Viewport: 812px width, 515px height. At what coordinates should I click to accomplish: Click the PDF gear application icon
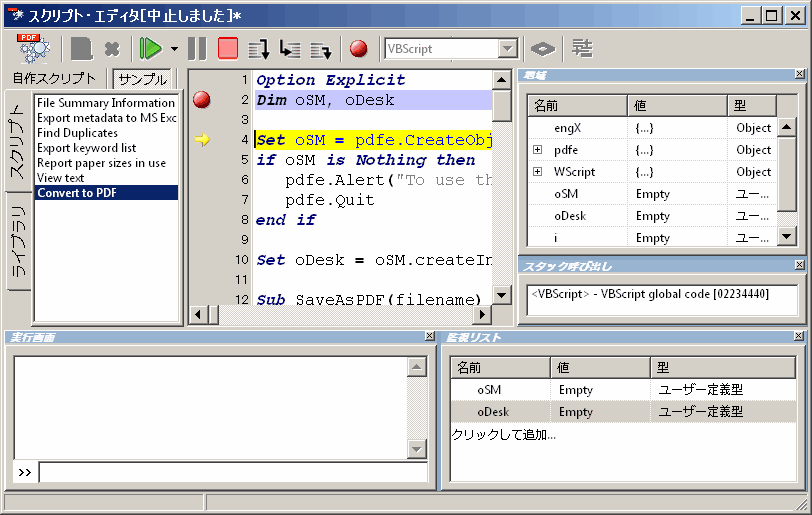[34, 49]
